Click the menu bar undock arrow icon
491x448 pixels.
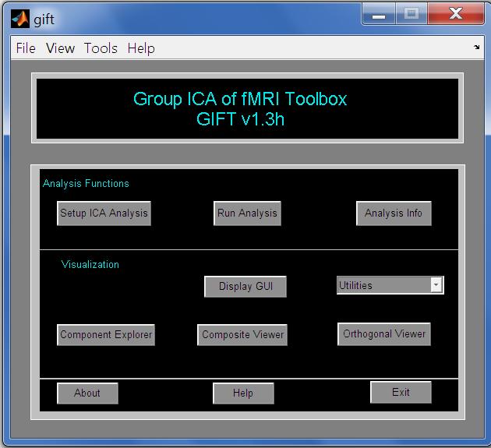click(x=477, y=47)
